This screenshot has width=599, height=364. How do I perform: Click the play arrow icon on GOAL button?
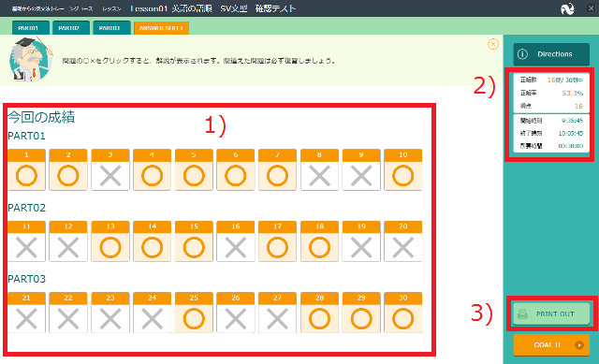[x=579, y=345]
